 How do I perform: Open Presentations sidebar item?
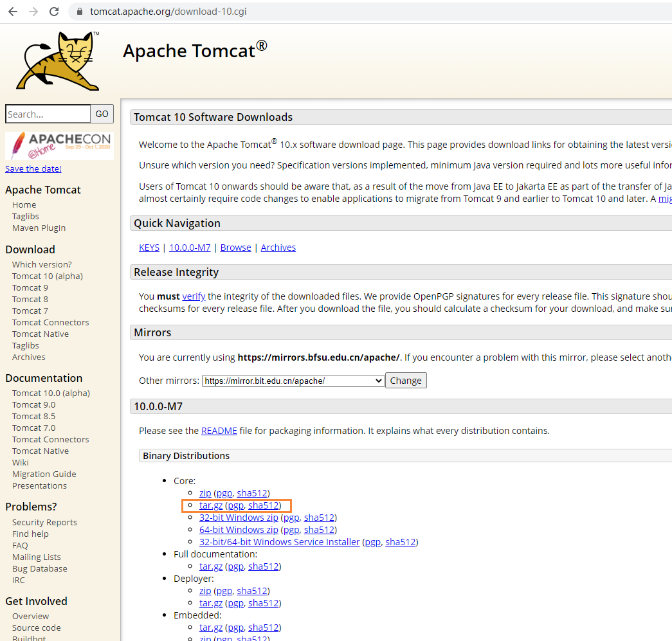[x=39, y=485]
